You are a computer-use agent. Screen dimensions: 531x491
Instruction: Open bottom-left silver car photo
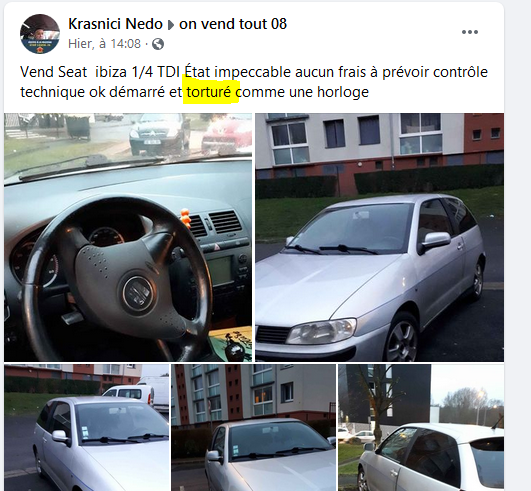pos(87,428)
